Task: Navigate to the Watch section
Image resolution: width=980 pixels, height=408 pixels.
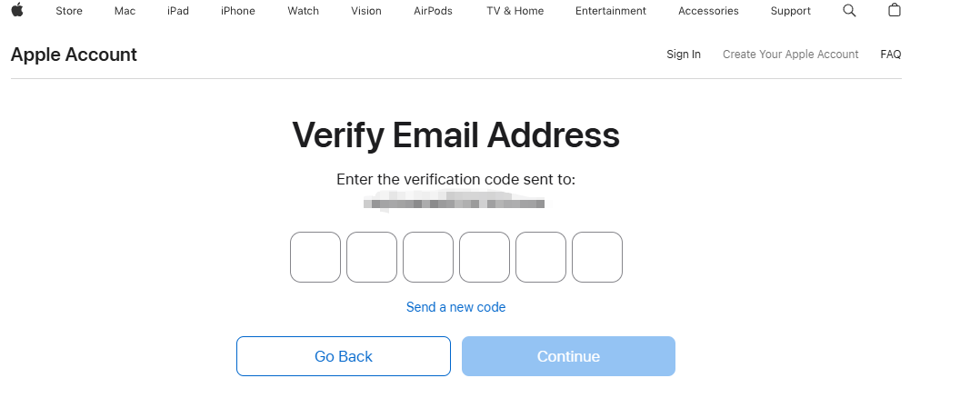Action: (303, 11)
